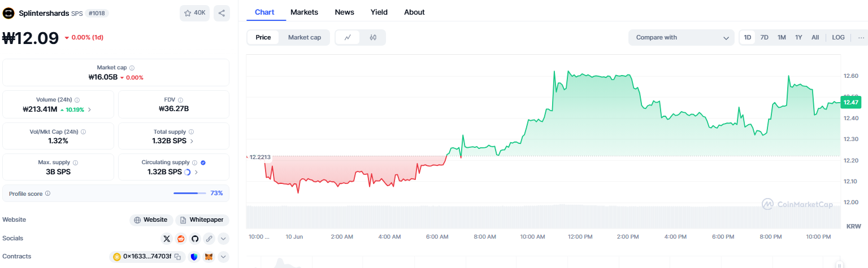Viewport: 868px width, 268px height.
Task: Show info for Market cap
Action: pyautogui.click(x=132, y=67)
